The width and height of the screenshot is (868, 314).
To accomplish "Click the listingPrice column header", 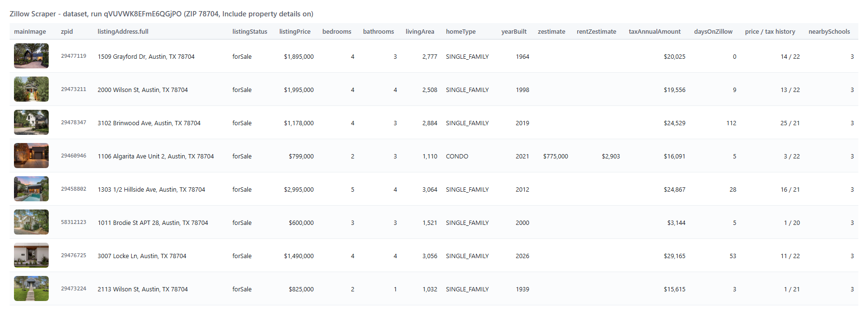I will (x=295, y=32).
